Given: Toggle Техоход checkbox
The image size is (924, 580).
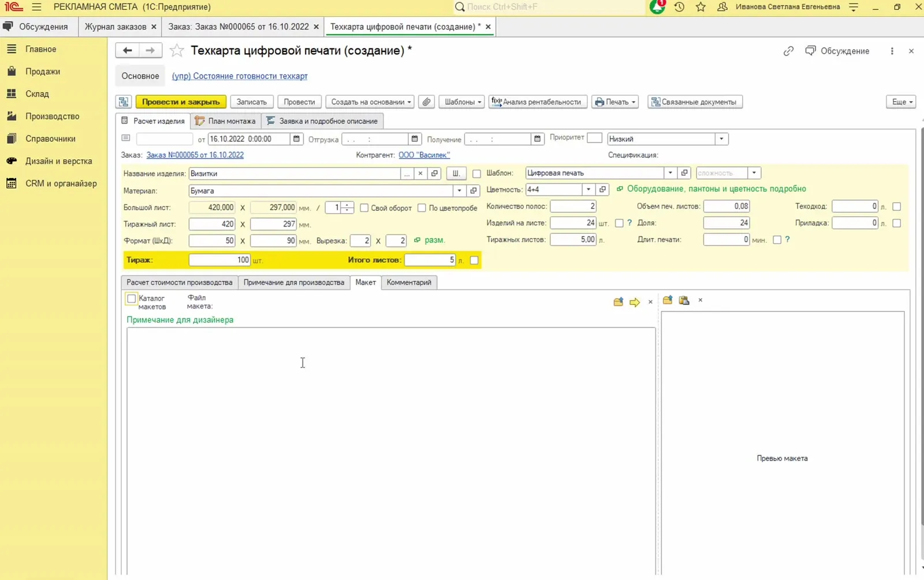Looking at the screenshot, I should pos(896,206).
